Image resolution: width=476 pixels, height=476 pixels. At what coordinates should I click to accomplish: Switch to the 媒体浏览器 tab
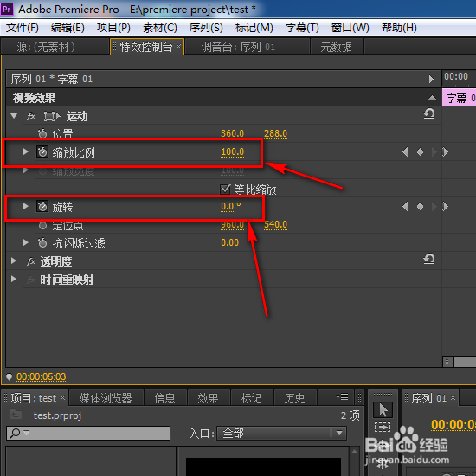point(106,398)
